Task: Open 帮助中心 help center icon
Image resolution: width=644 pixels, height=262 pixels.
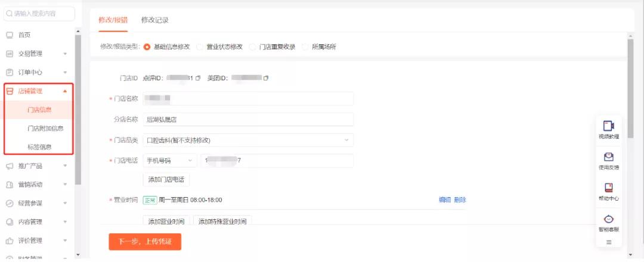Action: point(609,188)
